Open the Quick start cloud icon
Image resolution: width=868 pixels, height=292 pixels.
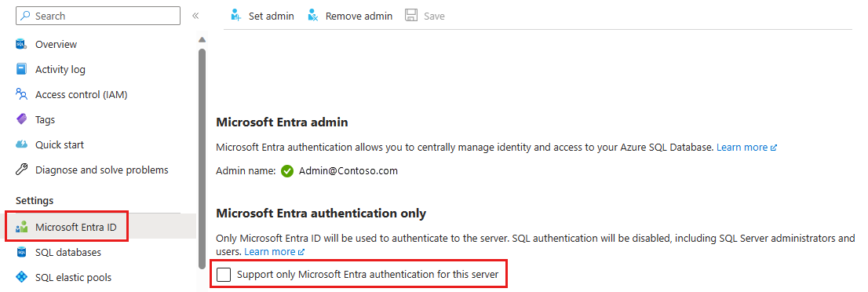[x=21, y=144]
